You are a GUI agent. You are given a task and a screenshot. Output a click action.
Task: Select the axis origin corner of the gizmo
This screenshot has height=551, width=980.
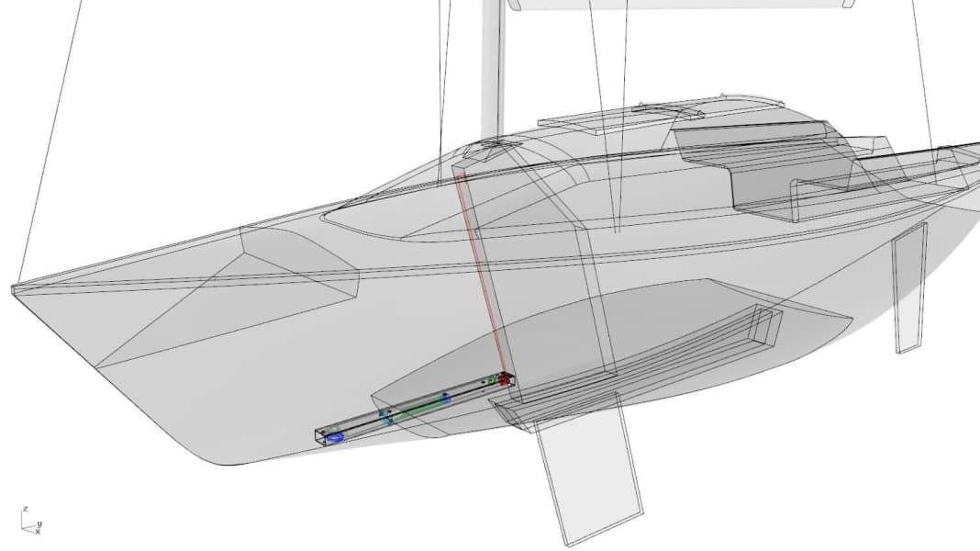pos(22,528)
